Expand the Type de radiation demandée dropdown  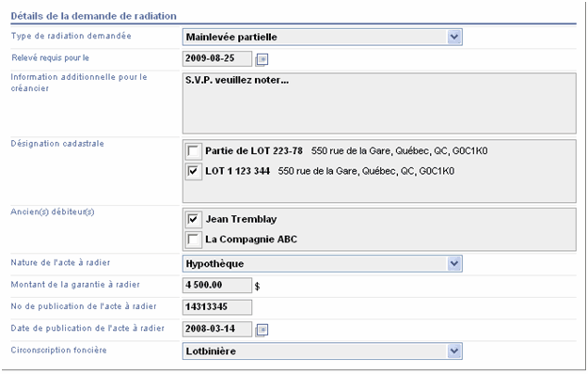[454, 37]
